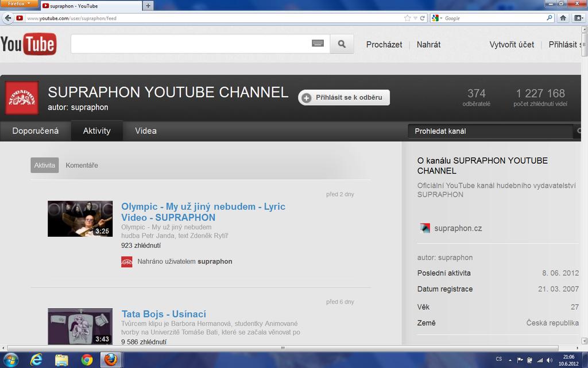Launch Chrome from the taskbar

click(87, 360)
